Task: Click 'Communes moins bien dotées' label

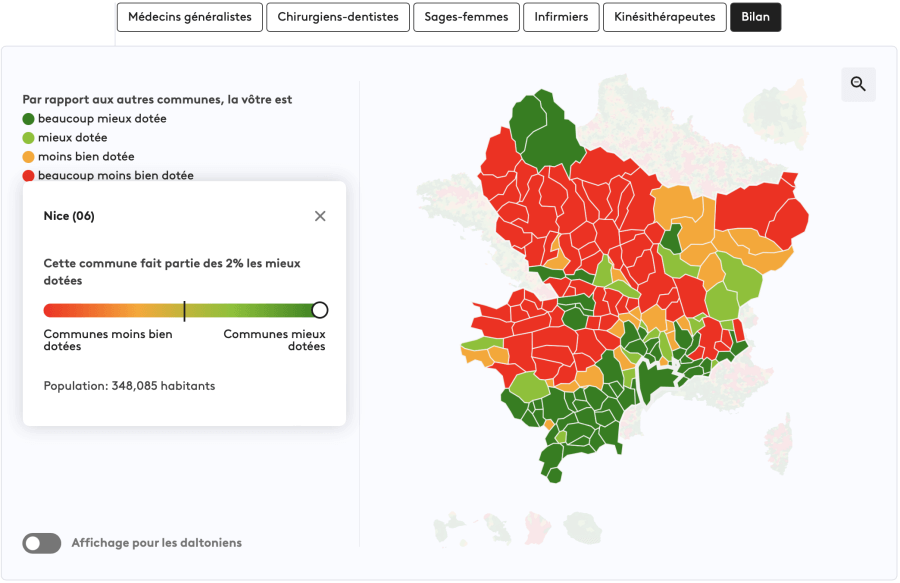Action: [108, 340]
